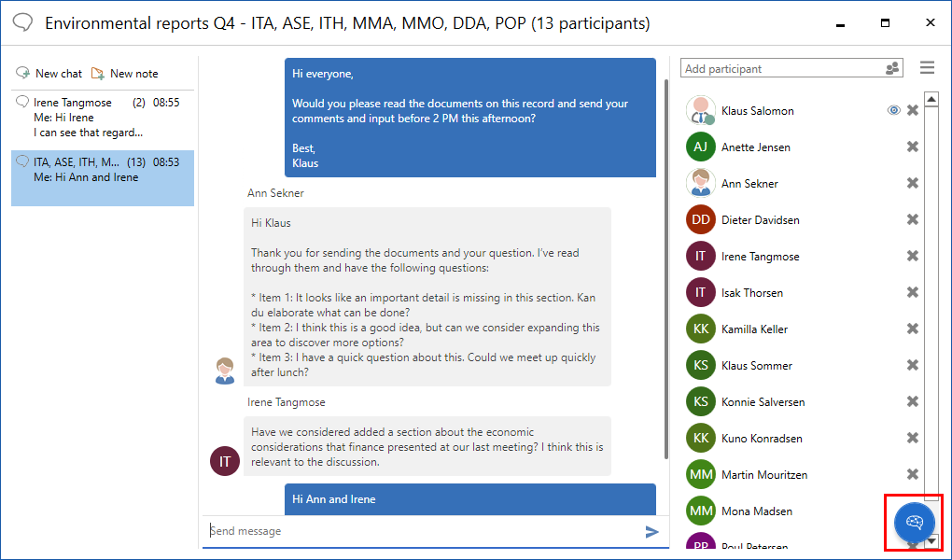This screenshot has height=560, width=952.
Task: Open the hamburger menu above the participant list
Action: 927,68
